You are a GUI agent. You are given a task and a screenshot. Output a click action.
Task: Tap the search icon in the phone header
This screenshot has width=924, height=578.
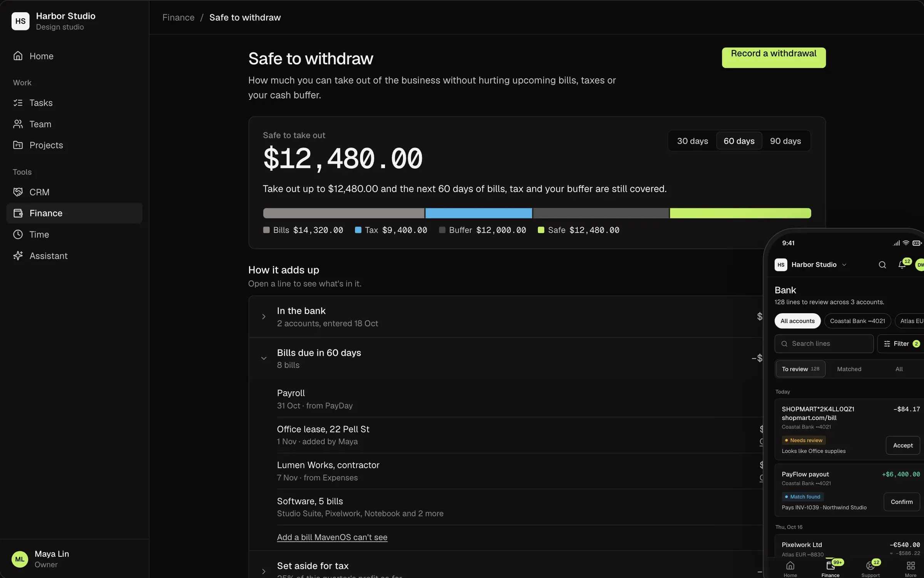(882, 265)
